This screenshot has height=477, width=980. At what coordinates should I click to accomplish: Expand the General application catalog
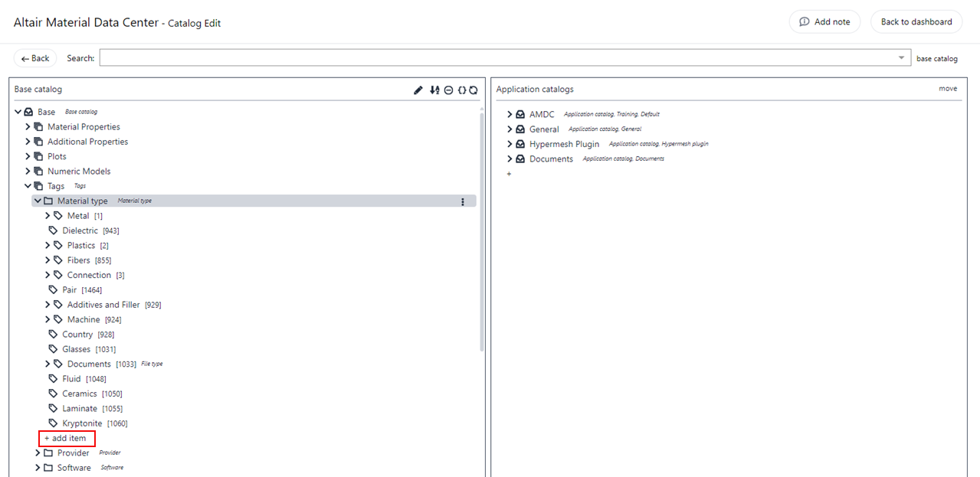click(510, 129)
